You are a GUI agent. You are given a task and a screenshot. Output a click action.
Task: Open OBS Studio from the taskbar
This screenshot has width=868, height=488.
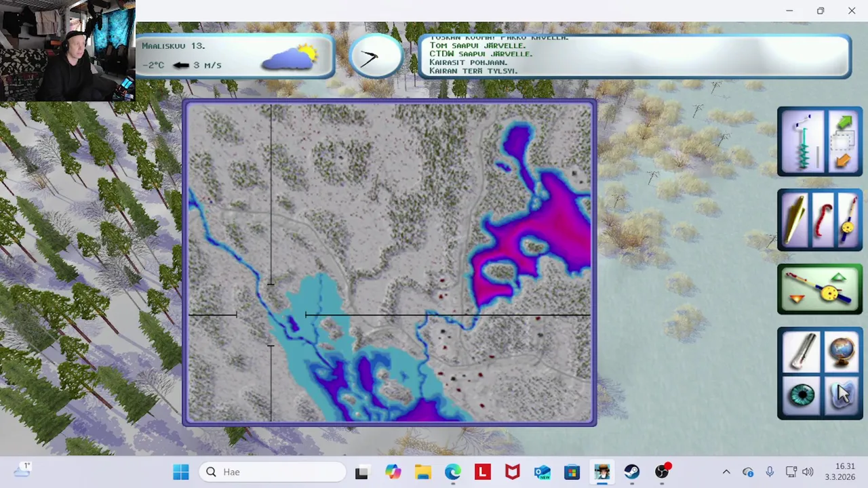pyautogui.click(x=662, y=472)
